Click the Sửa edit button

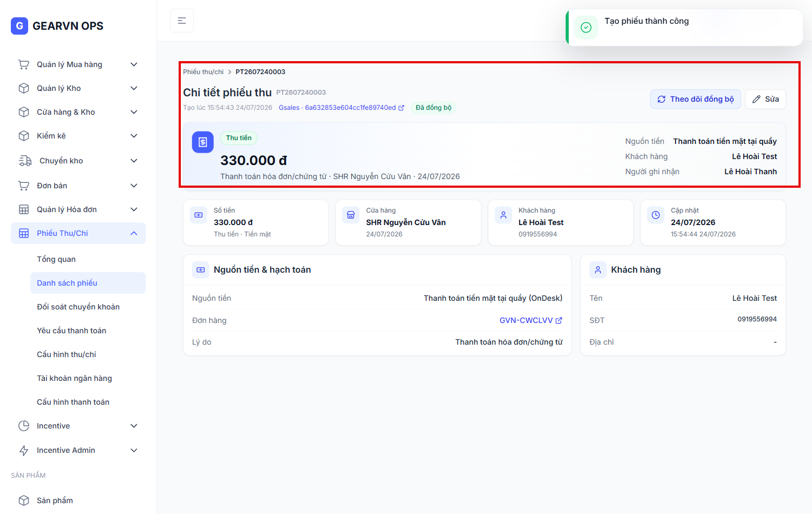pos(765,99)
